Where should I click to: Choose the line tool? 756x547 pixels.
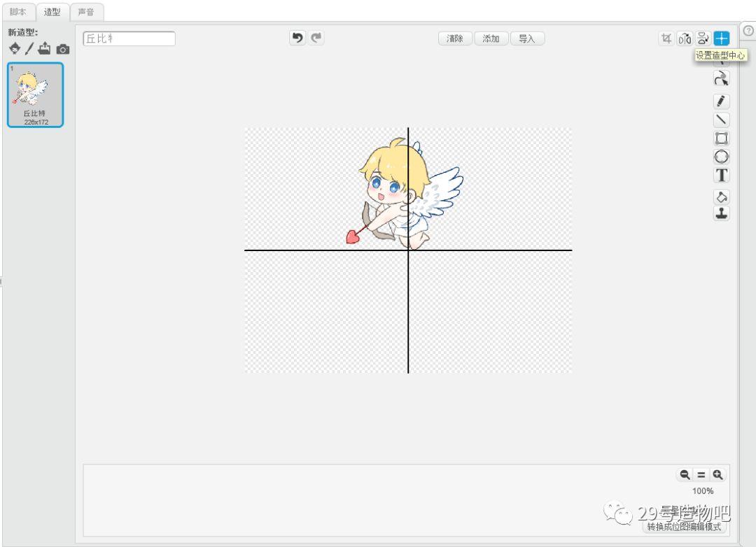[721, 120]
